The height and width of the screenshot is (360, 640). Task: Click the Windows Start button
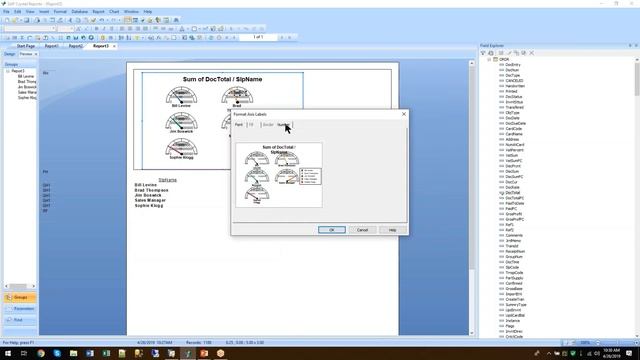coord(8,353)
